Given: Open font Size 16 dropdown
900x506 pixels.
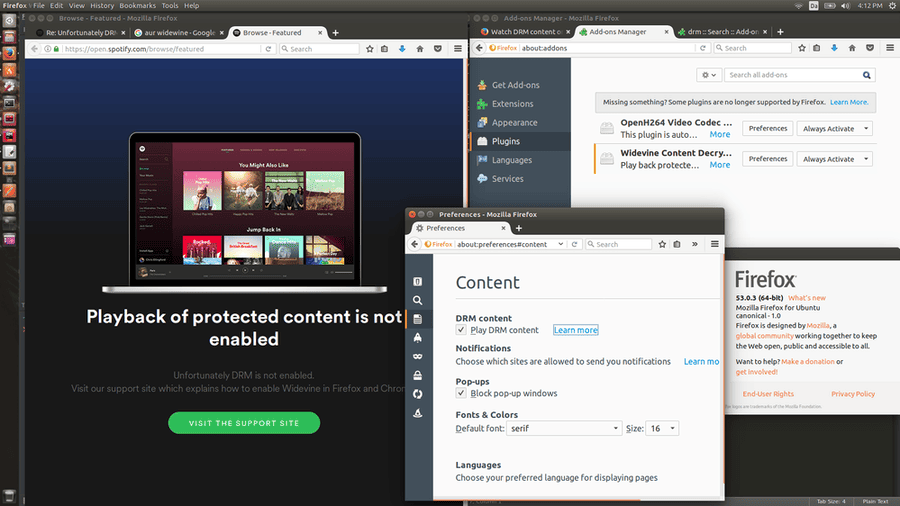Looking at the screenshot, I should [662, 429].
